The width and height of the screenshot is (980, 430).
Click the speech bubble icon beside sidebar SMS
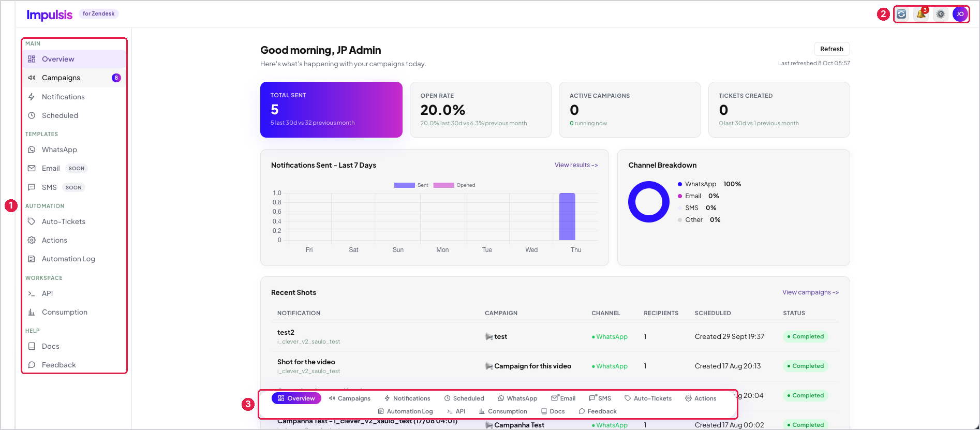(x=32, y=187)
